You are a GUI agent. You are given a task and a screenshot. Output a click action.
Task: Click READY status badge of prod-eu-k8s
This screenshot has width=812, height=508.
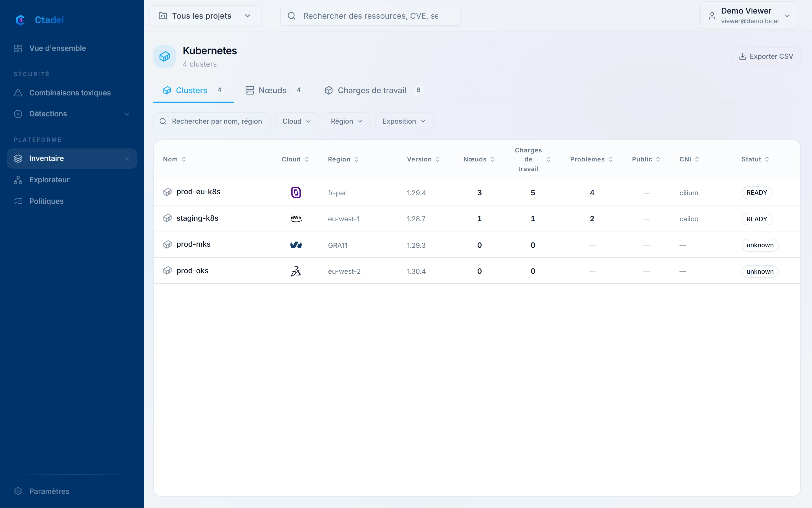click(x=756, y=192)
